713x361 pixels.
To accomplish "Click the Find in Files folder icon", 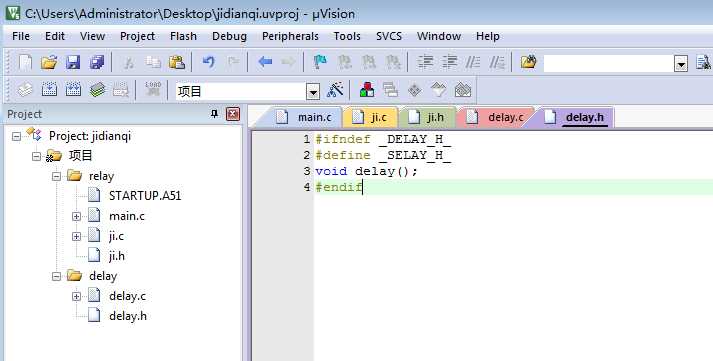I will 528,61.
